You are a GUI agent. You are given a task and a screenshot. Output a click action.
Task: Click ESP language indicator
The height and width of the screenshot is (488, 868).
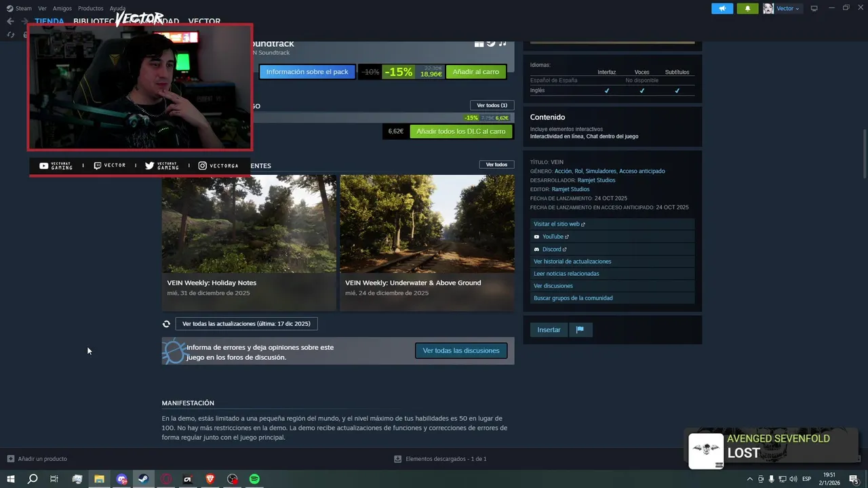click(x=807, y=479)
